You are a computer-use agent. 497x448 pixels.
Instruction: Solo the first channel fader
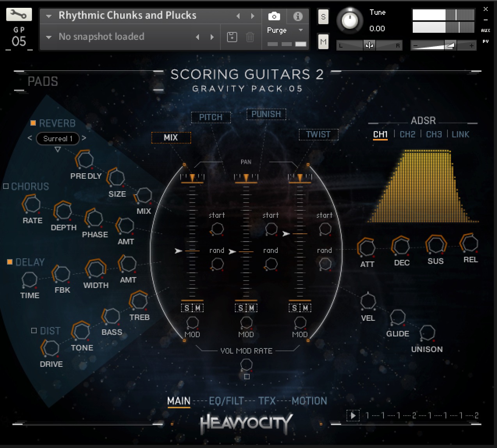(x=187, y=308)
